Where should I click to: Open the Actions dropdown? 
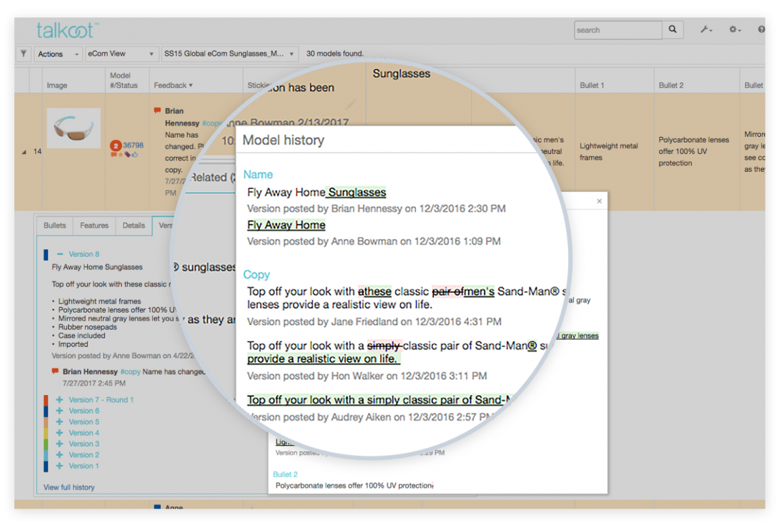click(x=58, y=54)
